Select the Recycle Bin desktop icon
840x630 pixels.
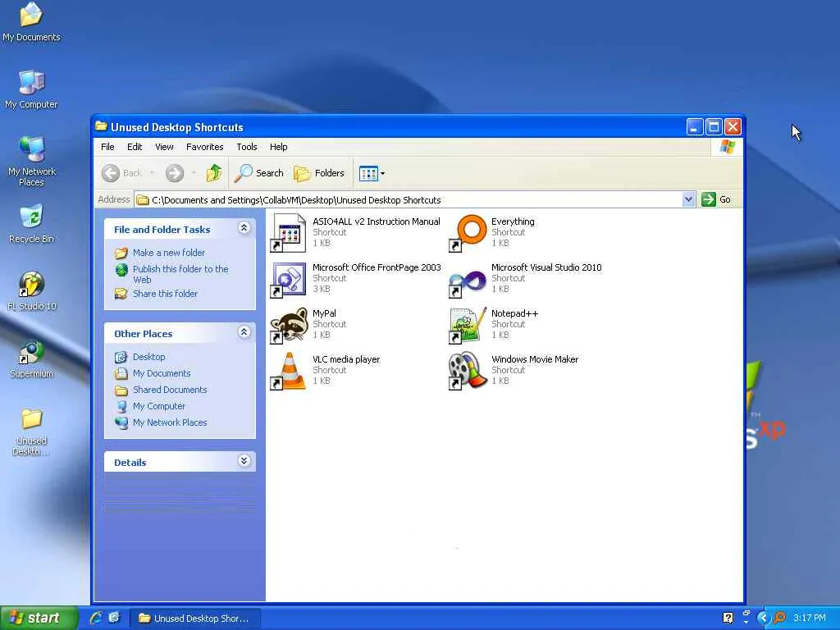click(x=32, y=224)
